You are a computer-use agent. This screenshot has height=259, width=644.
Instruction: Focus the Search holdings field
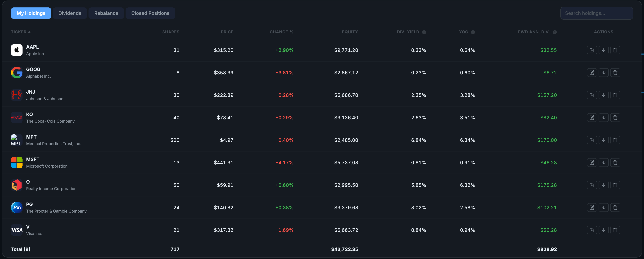(x=597, y=13)
